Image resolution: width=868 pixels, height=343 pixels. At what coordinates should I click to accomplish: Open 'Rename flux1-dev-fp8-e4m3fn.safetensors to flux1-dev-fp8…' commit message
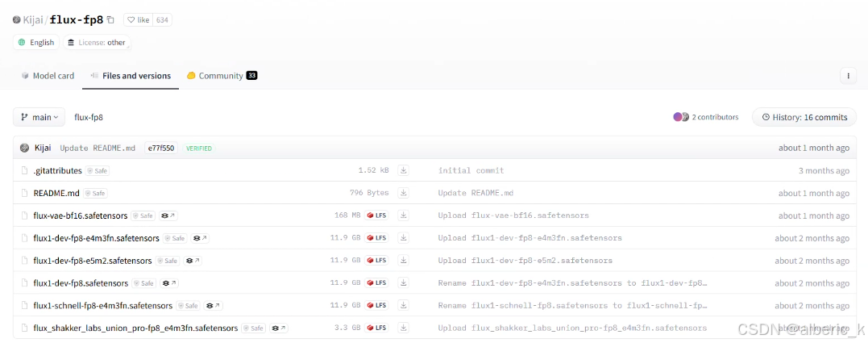tap(572, 283)
